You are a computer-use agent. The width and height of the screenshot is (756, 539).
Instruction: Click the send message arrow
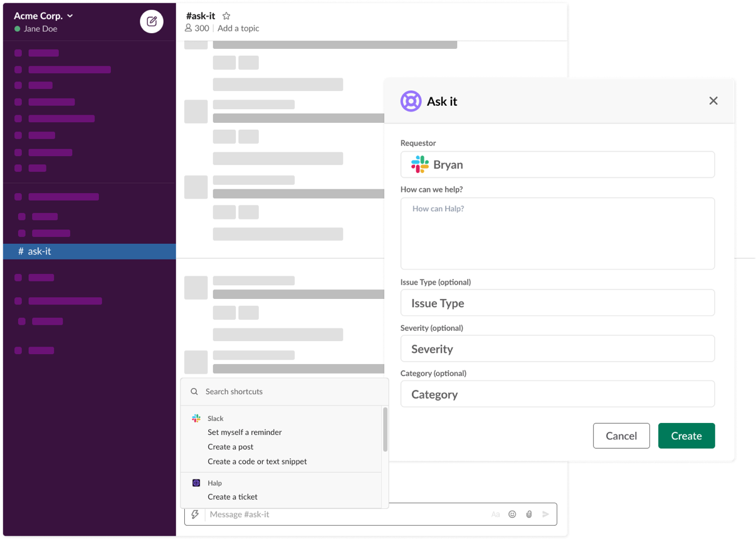point(545,515)
